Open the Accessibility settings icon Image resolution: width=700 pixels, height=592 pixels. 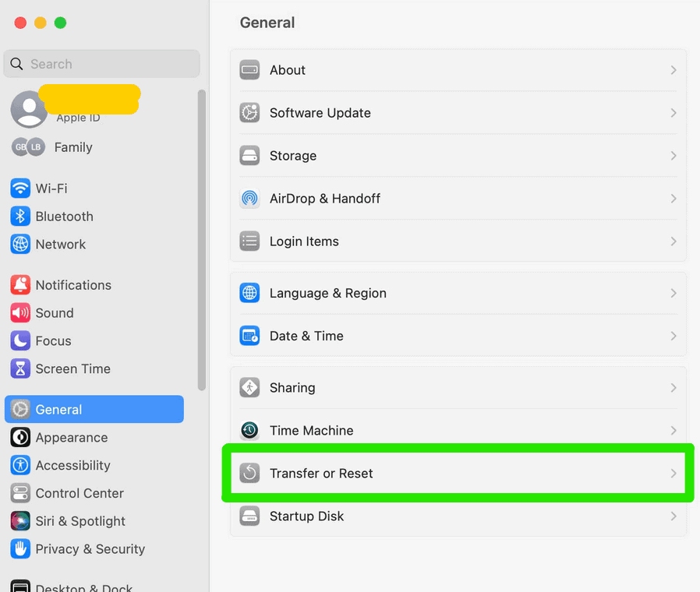click(x=19, y=465)
